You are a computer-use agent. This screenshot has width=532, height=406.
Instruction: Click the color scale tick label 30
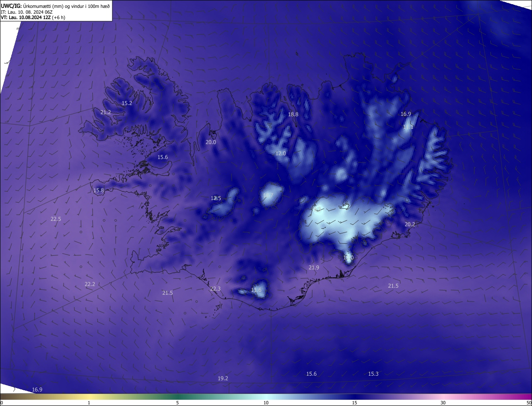coord(443,403)
